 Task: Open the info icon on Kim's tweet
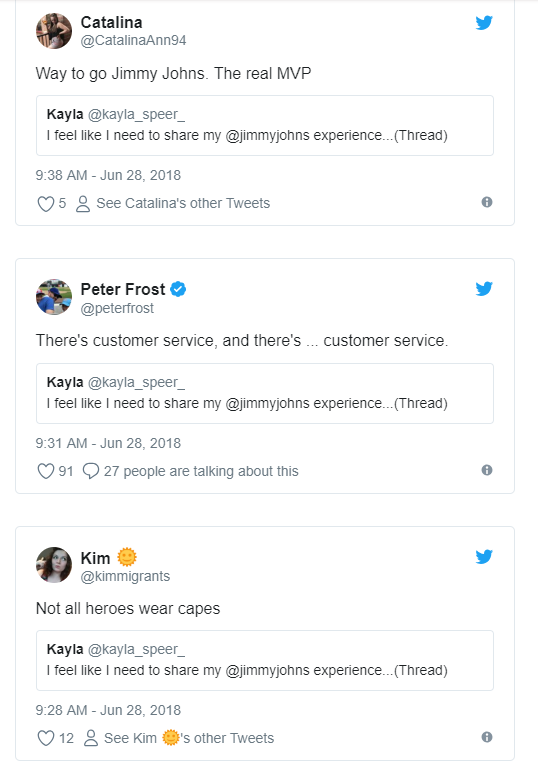coord(487,737)
